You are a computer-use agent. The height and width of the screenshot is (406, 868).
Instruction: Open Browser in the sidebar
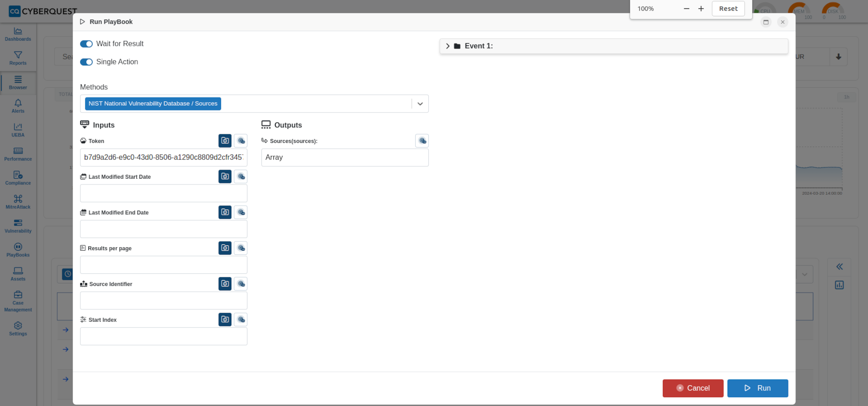[18, 83]
